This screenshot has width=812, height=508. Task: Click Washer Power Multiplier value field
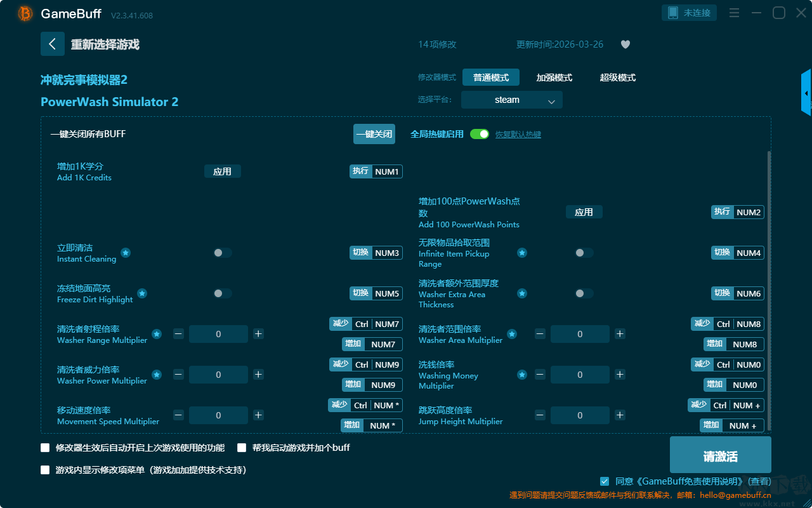click(218, 375)
